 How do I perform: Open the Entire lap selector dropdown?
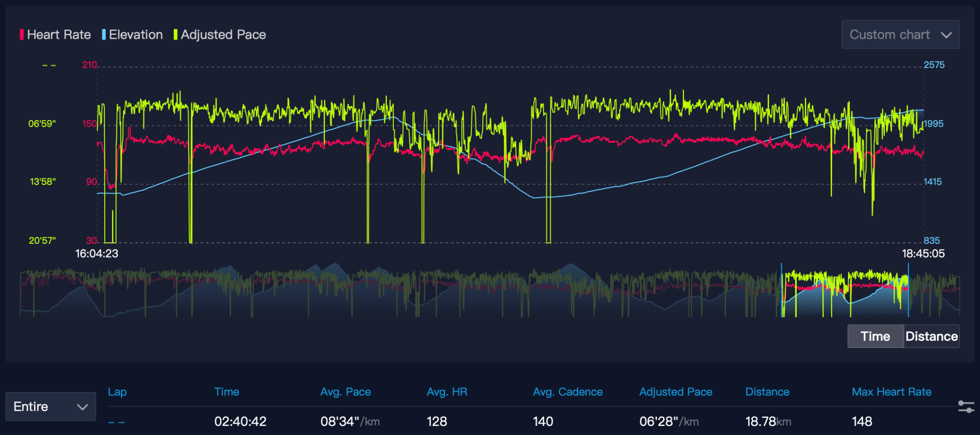(x=51, y=406)
